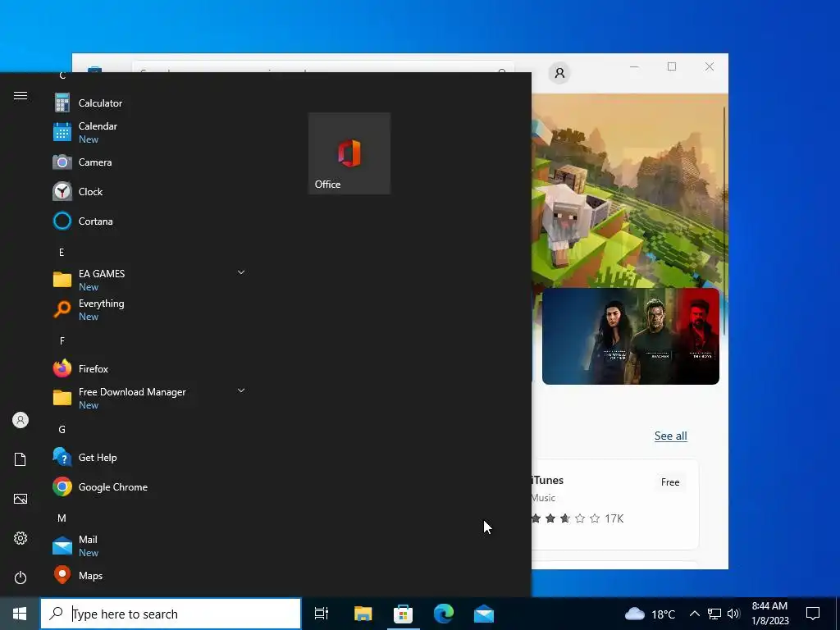Click the letter M section header
This screenshot has height=630, width=840.
[x=62, y=518]
